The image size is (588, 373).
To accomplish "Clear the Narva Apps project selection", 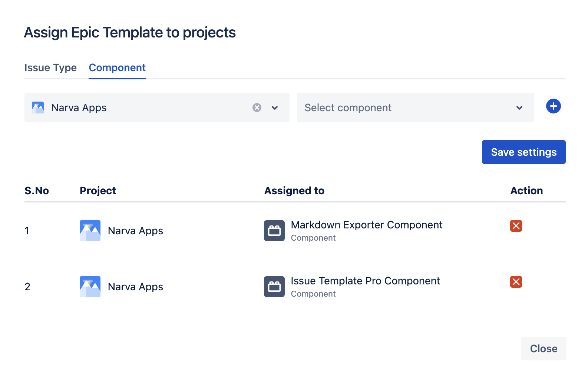I will click(257, 108).
